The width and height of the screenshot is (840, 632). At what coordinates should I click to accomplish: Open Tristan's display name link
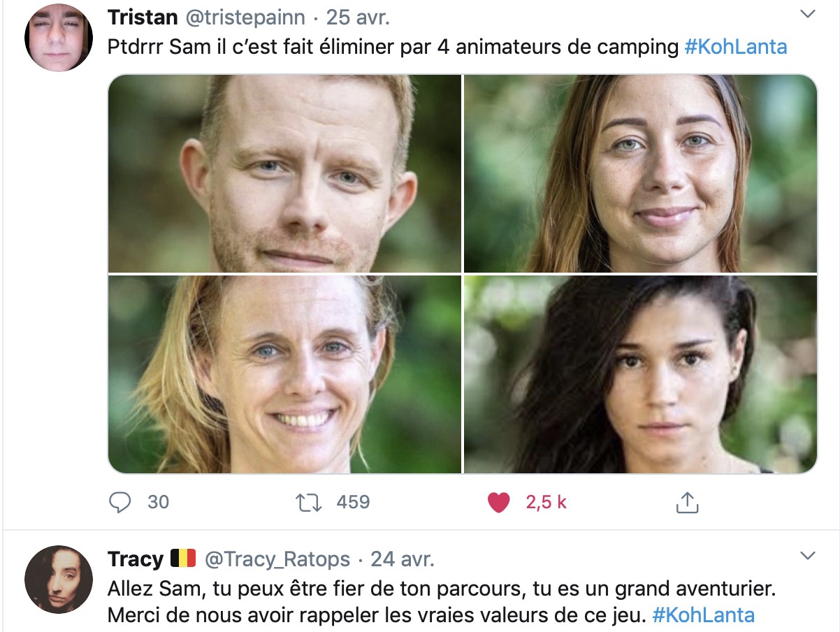tap(143, 17)
